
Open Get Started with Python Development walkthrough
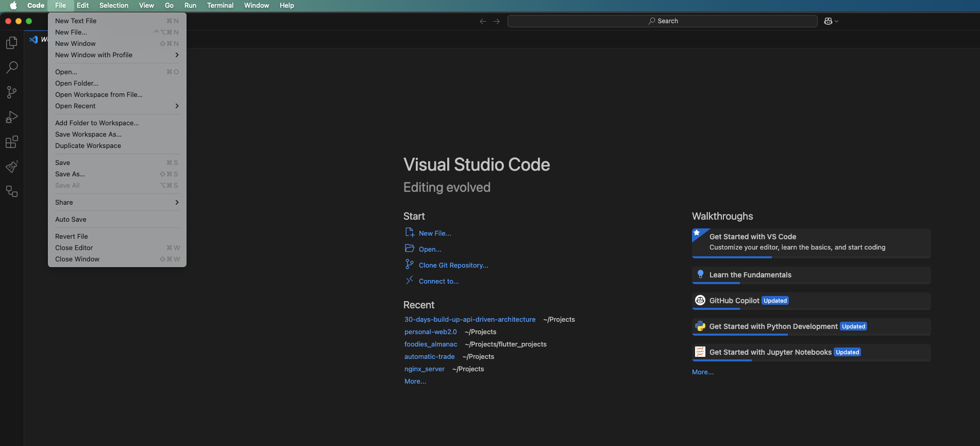812,326
